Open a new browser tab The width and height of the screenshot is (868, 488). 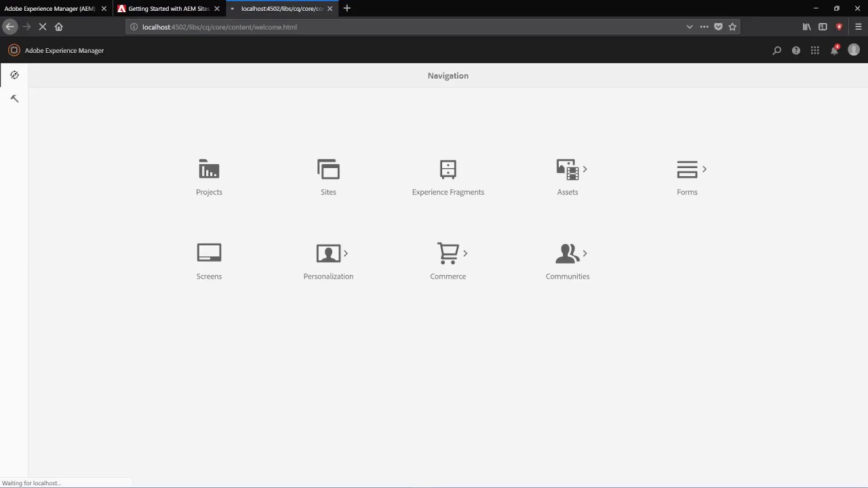[347, 8]
